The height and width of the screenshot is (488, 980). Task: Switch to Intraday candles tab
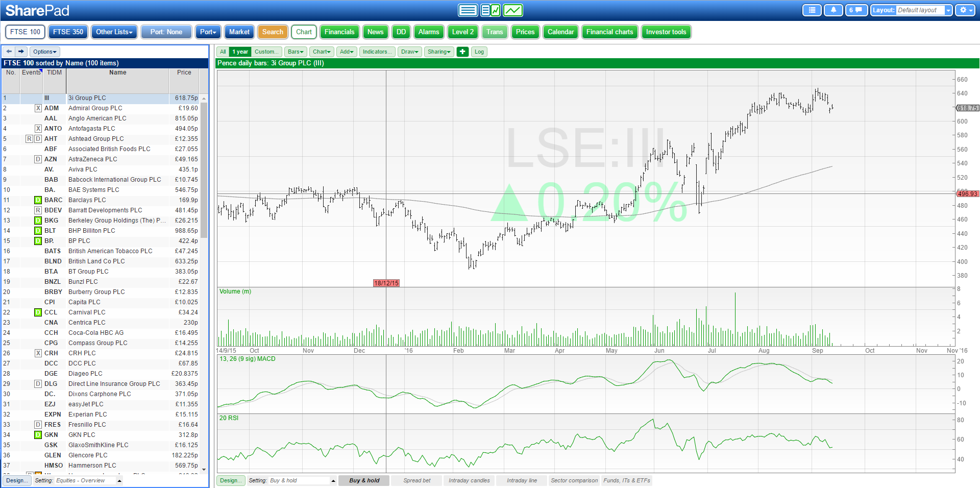click(469, 480)
